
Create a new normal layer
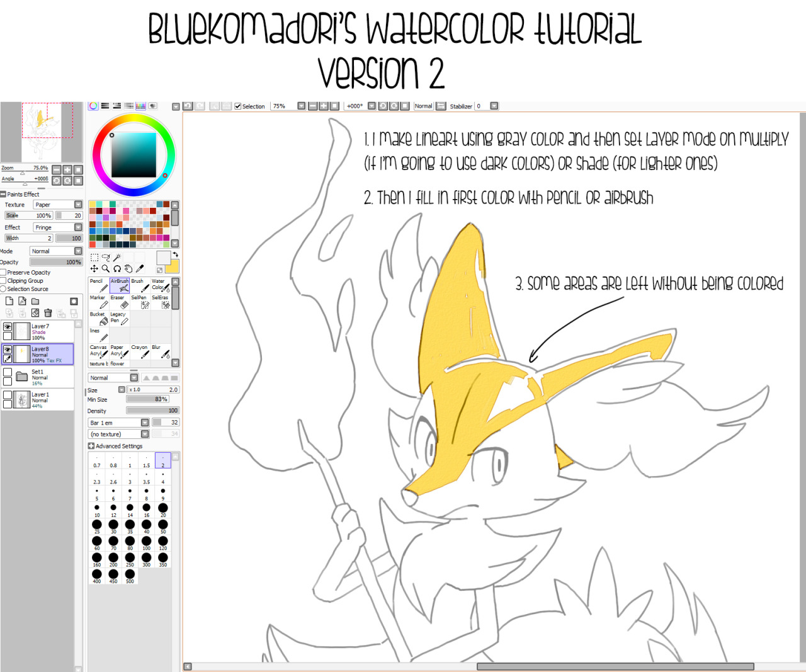click(9, 302)
